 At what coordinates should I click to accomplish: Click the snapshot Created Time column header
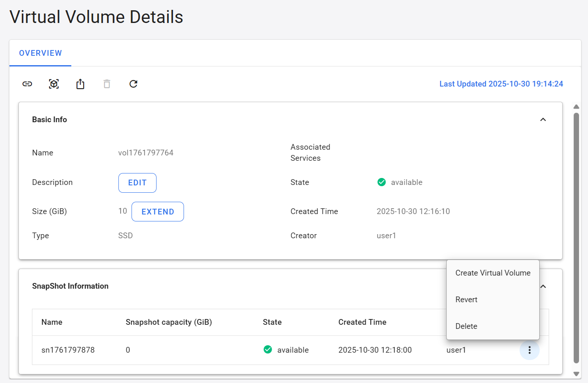coord(362,322)
